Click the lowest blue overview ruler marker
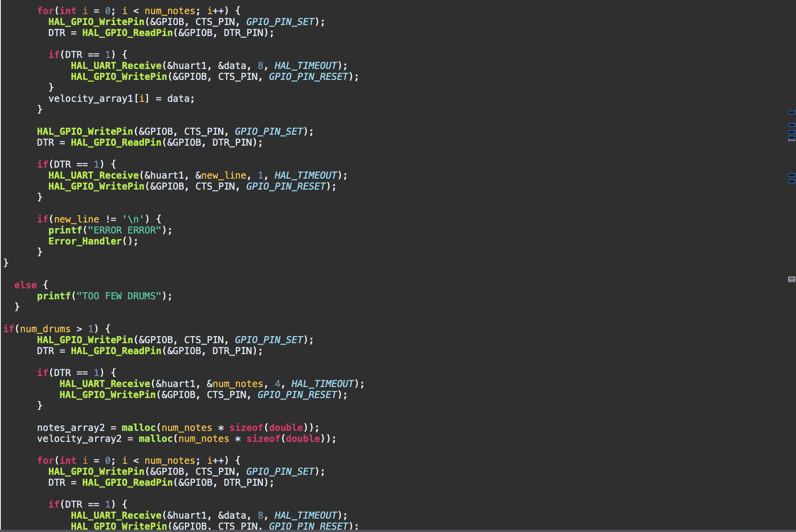Viewport: 796px width, 532px height. (791, 181)
